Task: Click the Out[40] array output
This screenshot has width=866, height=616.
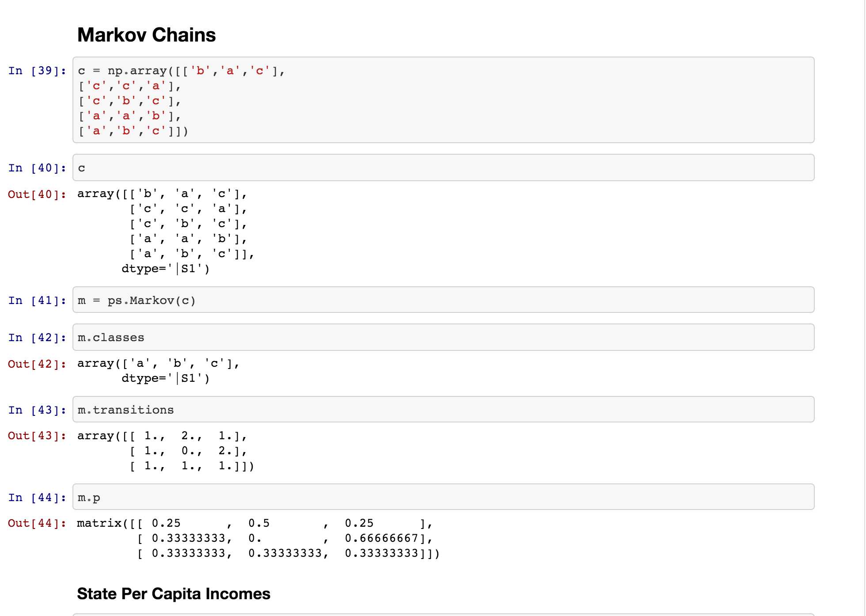Action: pos(166,231)
